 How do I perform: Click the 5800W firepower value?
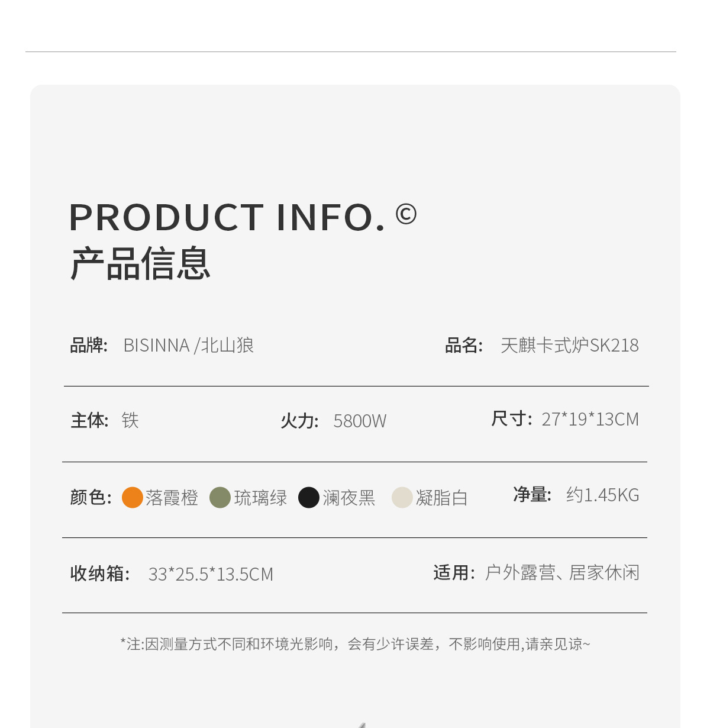(360, 421)
